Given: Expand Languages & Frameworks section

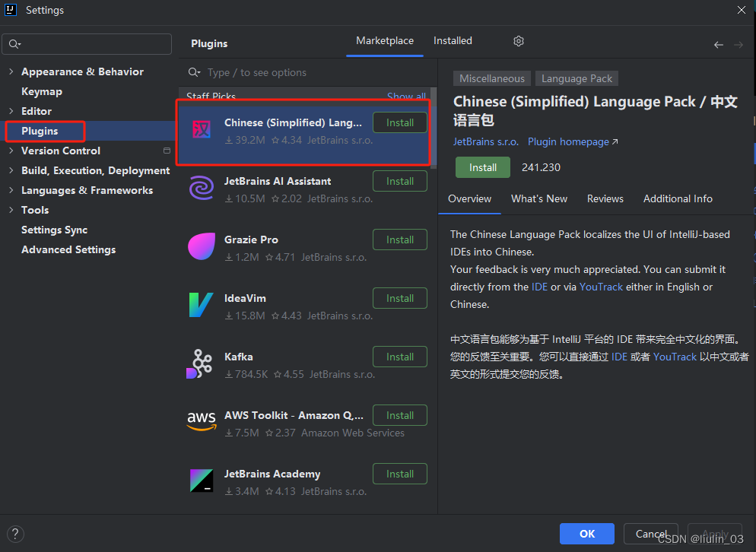Looking at the screenshot, I should [11, 190].
